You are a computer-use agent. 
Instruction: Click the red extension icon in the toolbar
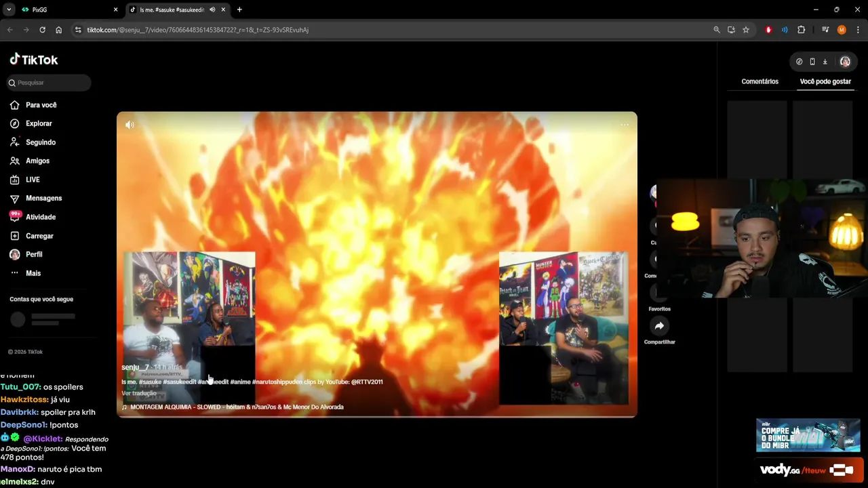(x=768, y=30)
